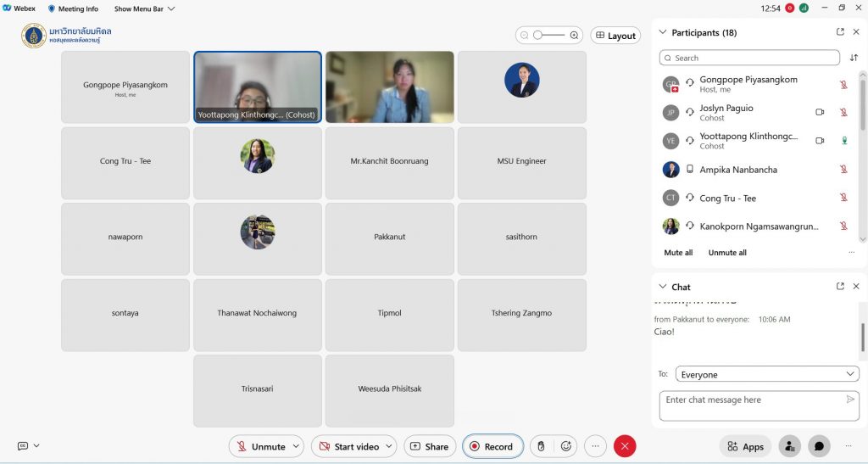Click the chat bubble icon in the bottom bar

(819, 446)
